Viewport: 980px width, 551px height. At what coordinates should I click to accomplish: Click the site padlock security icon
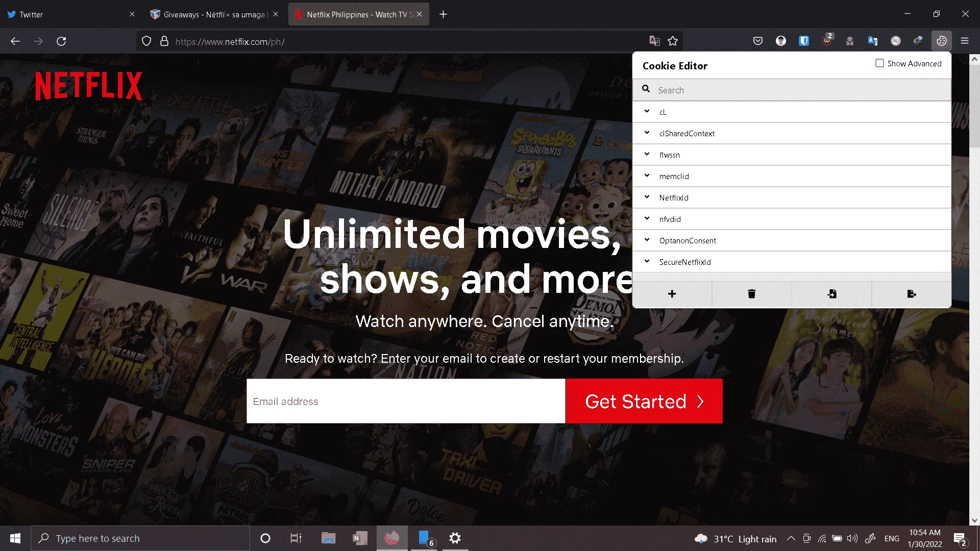164,41
